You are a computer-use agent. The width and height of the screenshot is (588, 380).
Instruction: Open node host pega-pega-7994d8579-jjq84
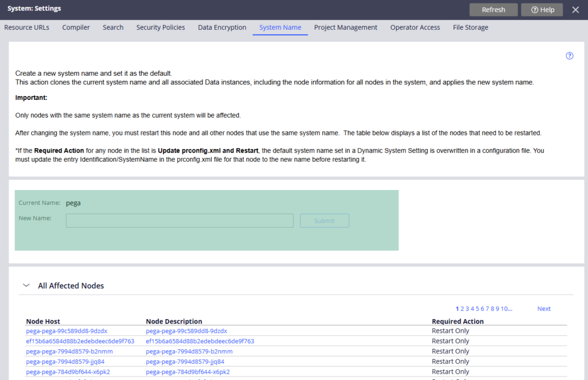65,362
